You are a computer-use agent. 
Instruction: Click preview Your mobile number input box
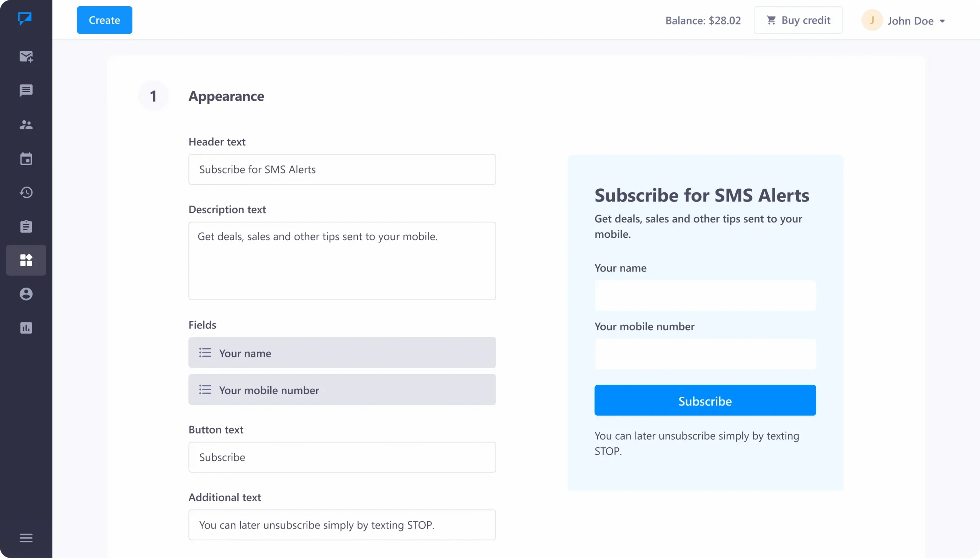[x=705, y=354]
